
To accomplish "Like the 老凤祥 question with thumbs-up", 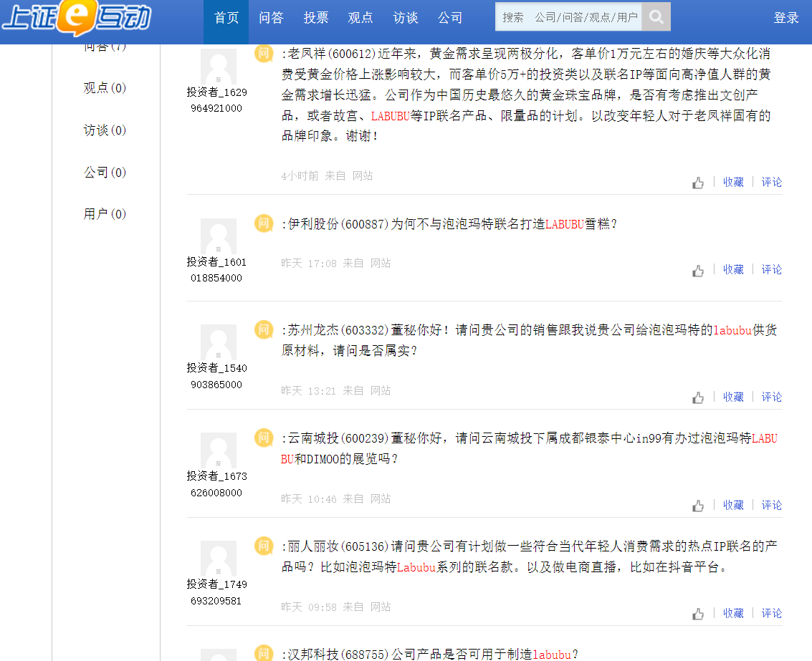I will click(698, 183).
